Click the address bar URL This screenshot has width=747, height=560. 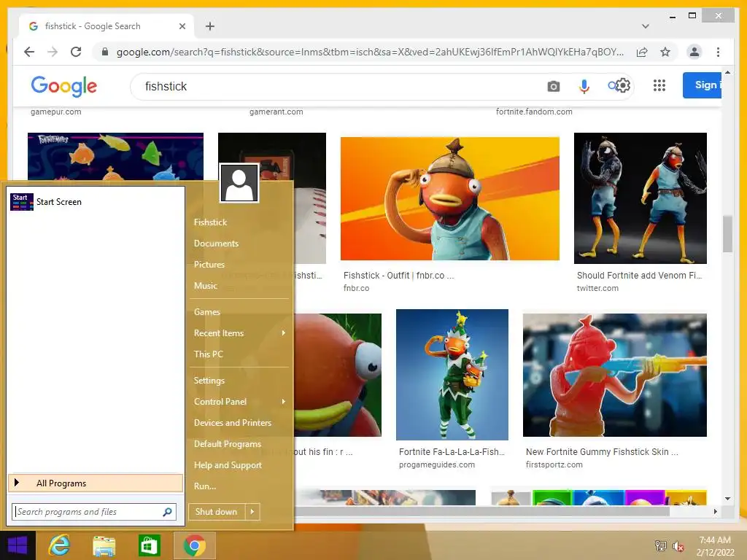[x=370, y=52]
